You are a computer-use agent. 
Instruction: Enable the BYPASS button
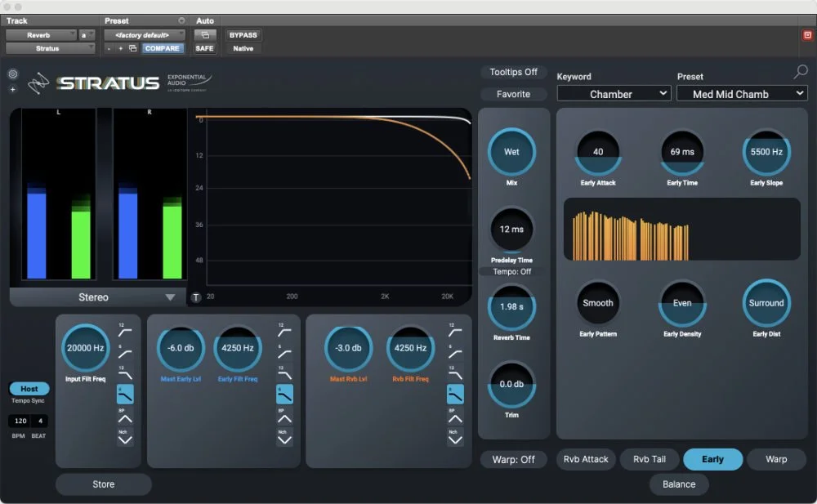click(x=243, y=35)
